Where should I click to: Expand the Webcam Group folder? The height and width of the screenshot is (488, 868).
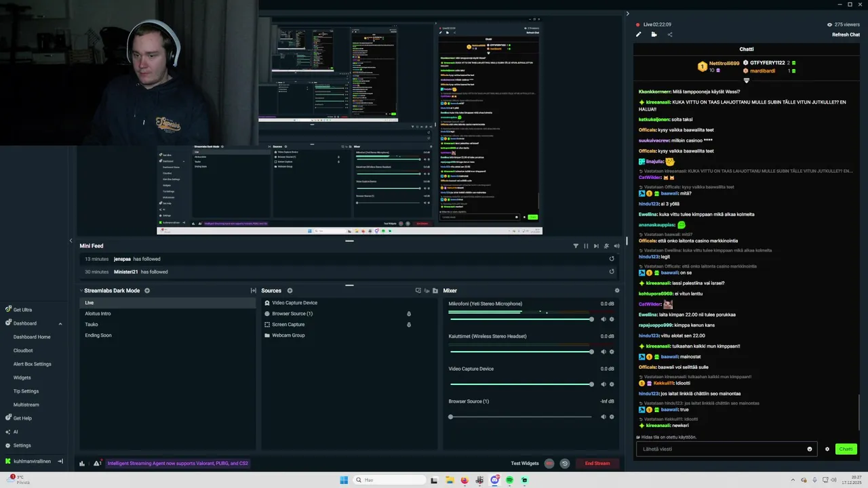[267, 335]
